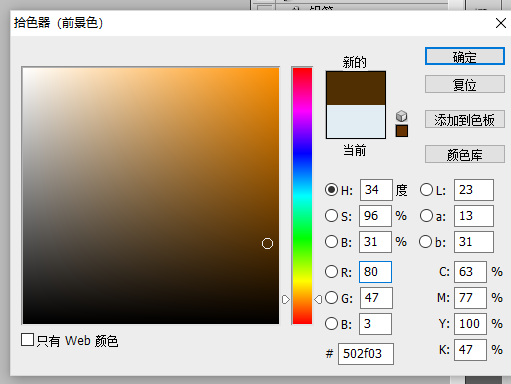Click the brightness field showing 31 percent
Screen dimensions: 511x384
(x=375, y=242)
